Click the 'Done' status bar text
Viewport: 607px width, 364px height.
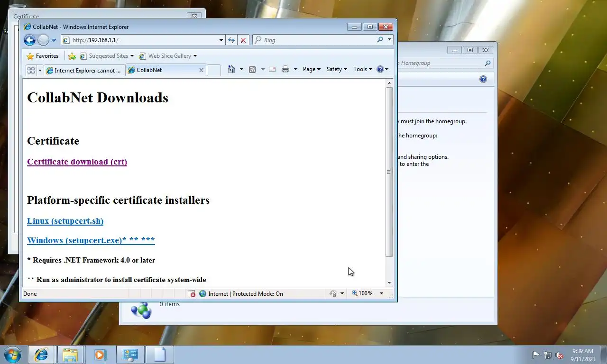30,294
